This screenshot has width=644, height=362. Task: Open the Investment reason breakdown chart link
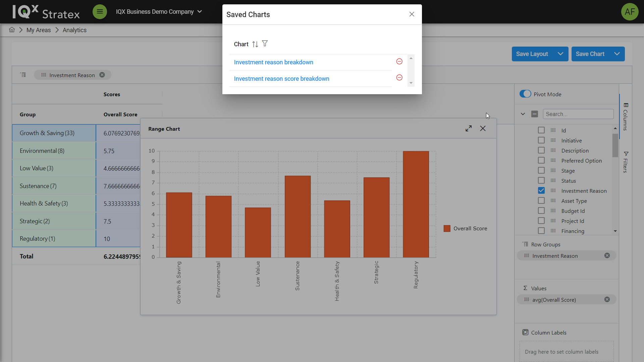coord(273,62)
